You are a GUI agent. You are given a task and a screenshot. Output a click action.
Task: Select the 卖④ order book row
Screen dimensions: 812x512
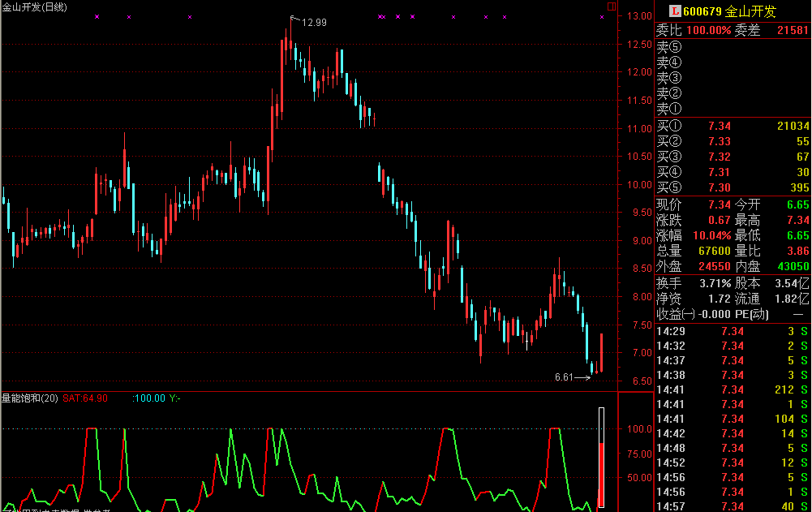click(733, 62)
